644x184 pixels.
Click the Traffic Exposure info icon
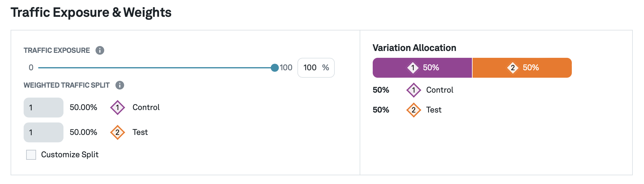100,50
